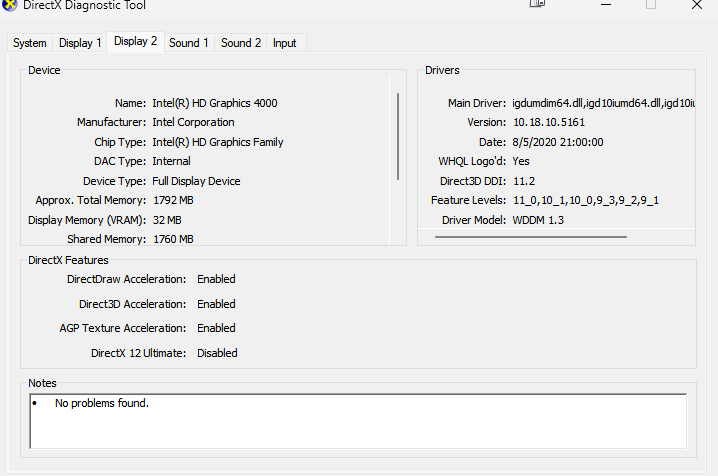The image size is (718, 476).
Task: Click the Drivers panel horizontal scrollbar thumb
Action: pos(531,237)
